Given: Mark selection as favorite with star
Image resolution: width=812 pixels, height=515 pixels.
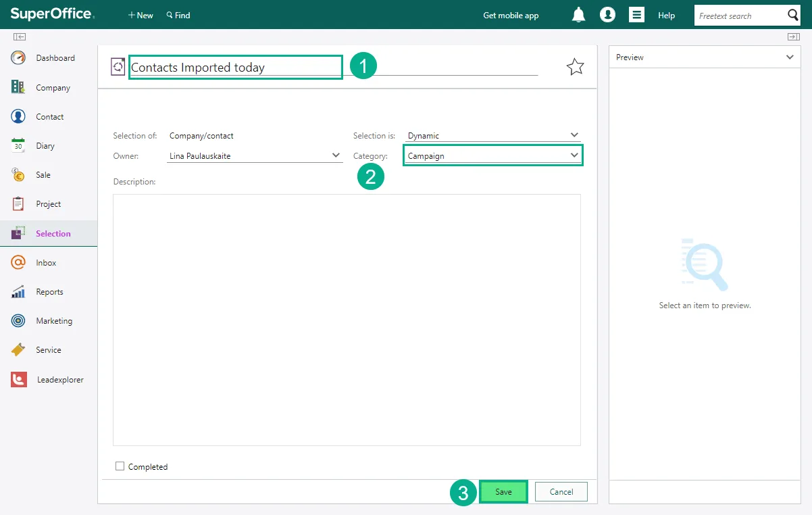Looking at the screenshot, I should point(575,66).
